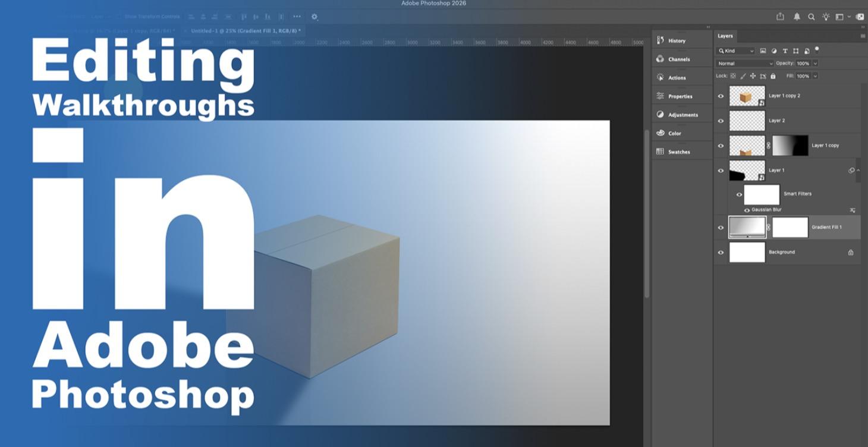Select the Gradient Fill 1 gradient thumbnail

coord(747,228)
